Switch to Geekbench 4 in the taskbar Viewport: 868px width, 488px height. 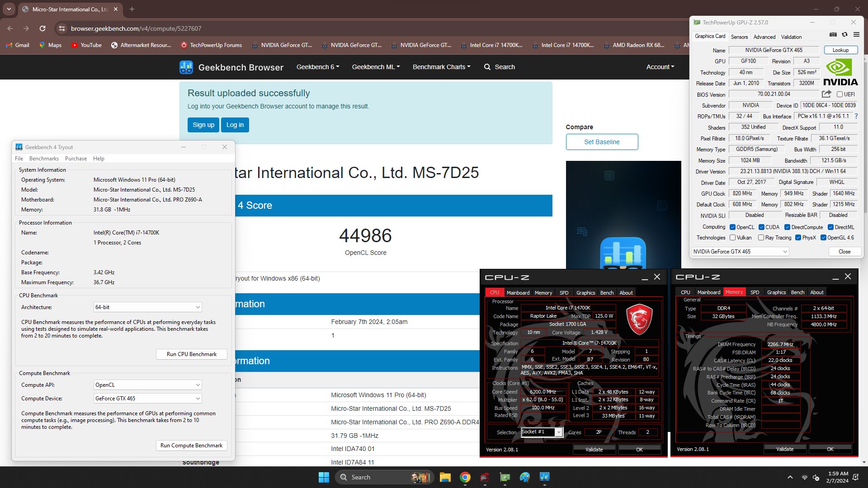[545, 477]
